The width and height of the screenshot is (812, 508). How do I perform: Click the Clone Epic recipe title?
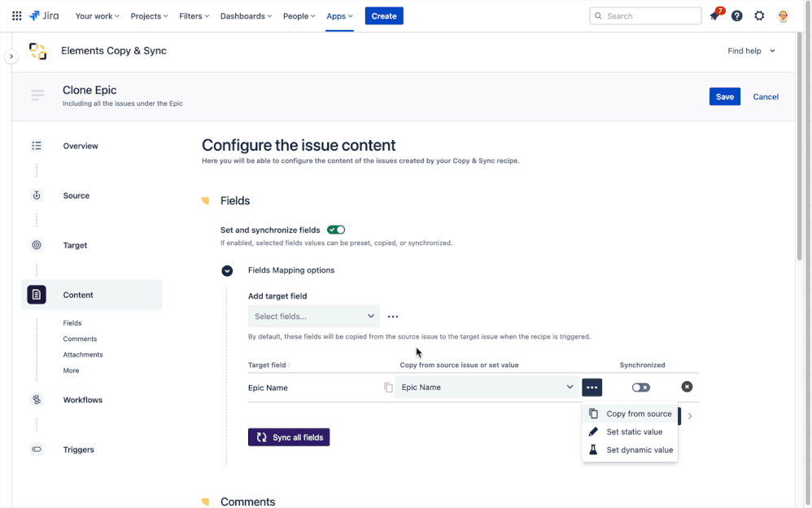click(x=89, y=90)
